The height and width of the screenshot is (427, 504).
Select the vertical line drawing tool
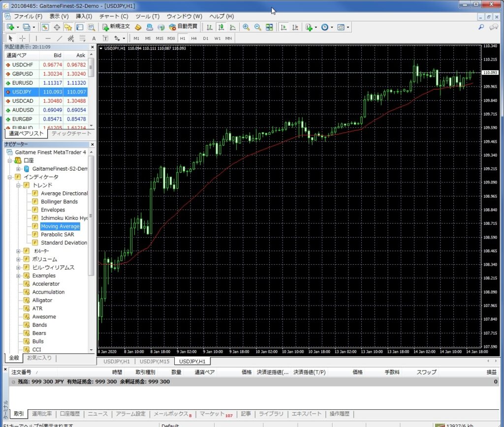coord(36,38)
